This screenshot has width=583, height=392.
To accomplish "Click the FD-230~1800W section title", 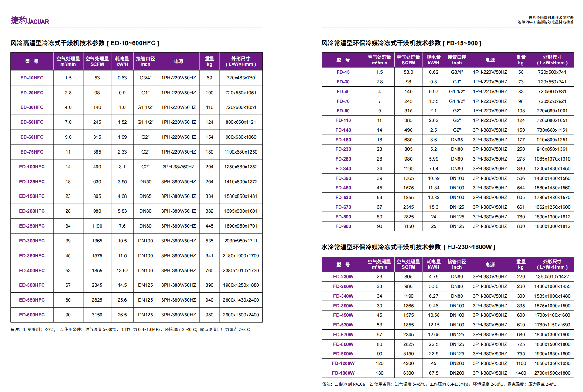I will 408,247.
